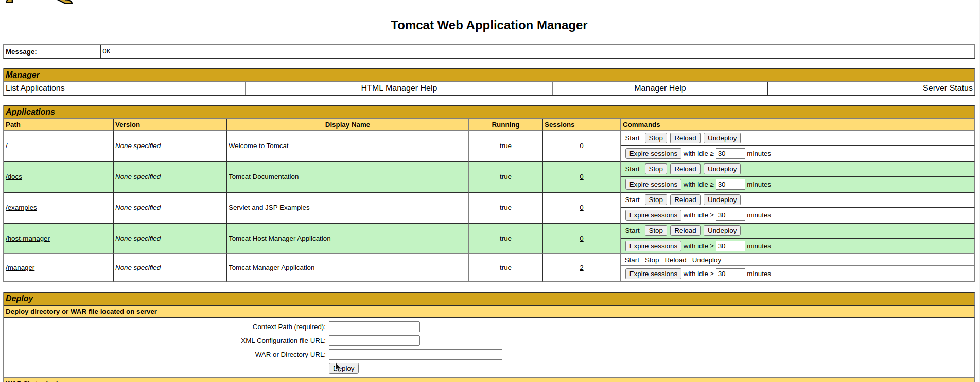Expire sessions for the root application
Screen dimensions: 980x382
click(x=653, y=154)
